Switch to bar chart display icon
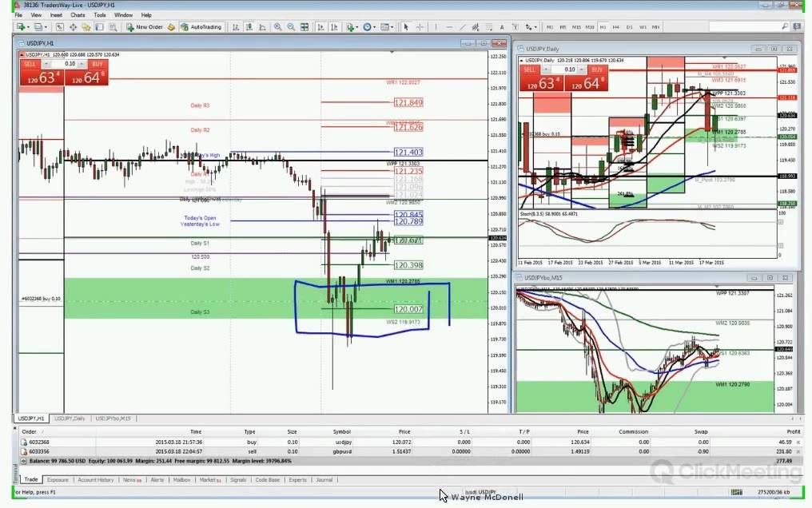Viewport: 812px width, 508px height. 236,27
